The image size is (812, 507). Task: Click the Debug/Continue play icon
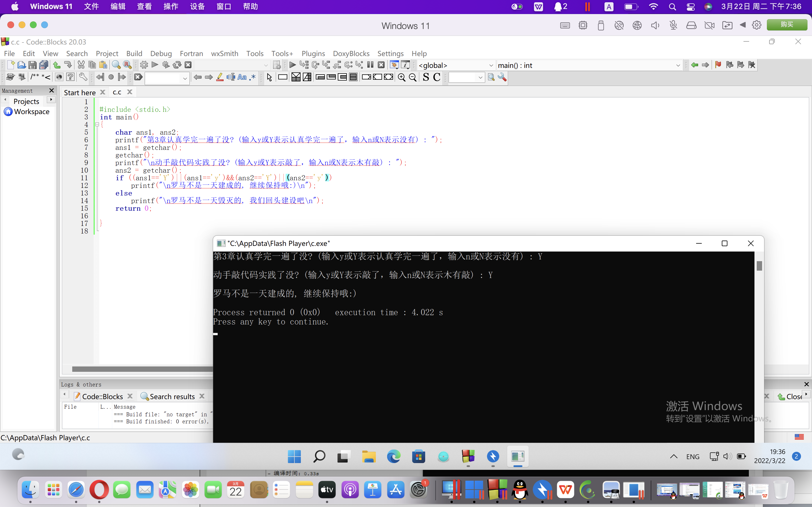[x=292, y=65]
